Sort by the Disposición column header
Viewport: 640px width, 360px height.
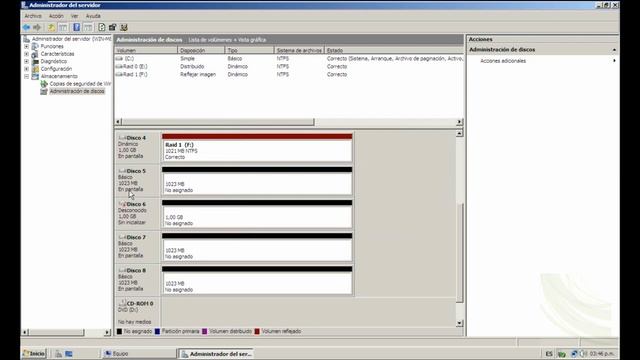(201, 50)
